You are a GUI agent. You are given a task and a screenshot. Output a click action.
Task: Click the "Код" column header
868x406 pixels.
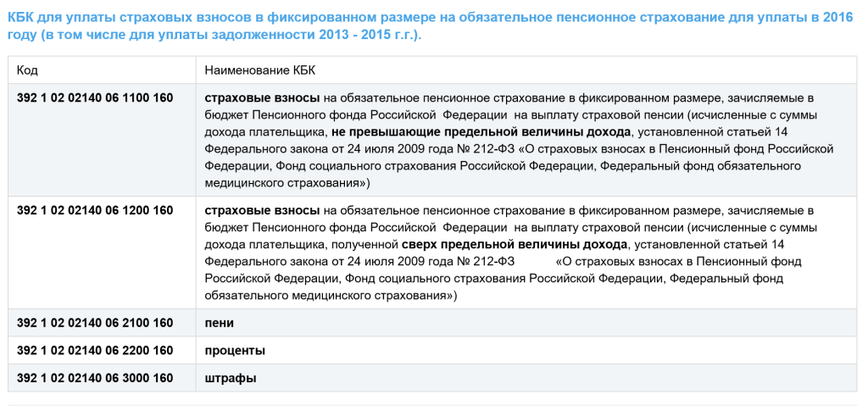point(28,70)
